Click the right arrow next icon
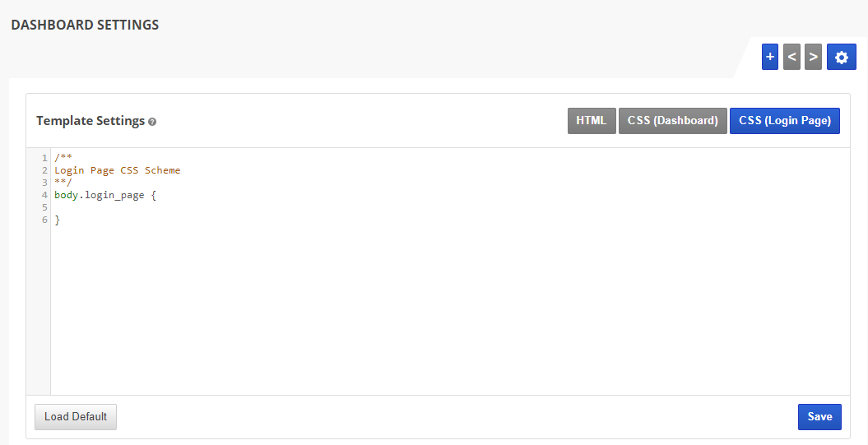The image size is (868, 445). tap(813, 57)
